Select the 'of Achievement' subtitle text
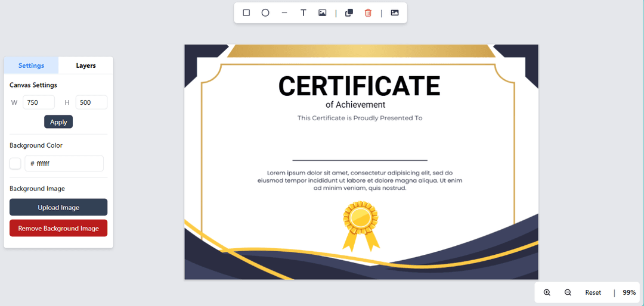Viewport: 644px width, 306px height. (355, 105)
